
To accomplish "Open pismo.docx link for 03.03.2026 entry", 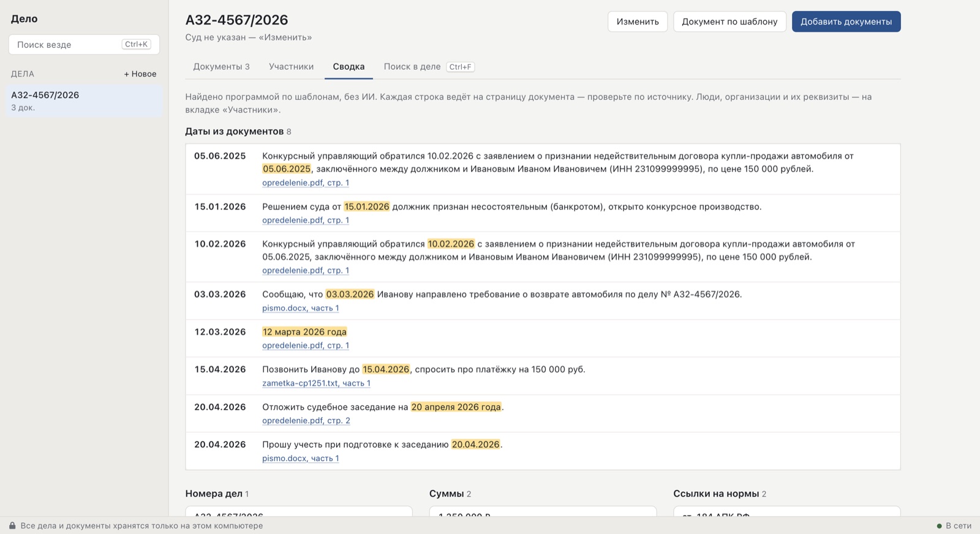I will coord(301,308).
